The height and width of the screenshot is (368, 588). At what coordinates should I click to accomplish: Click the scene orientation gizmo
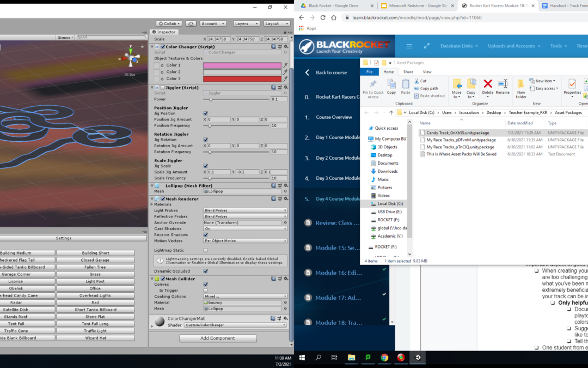click(130, 58)
